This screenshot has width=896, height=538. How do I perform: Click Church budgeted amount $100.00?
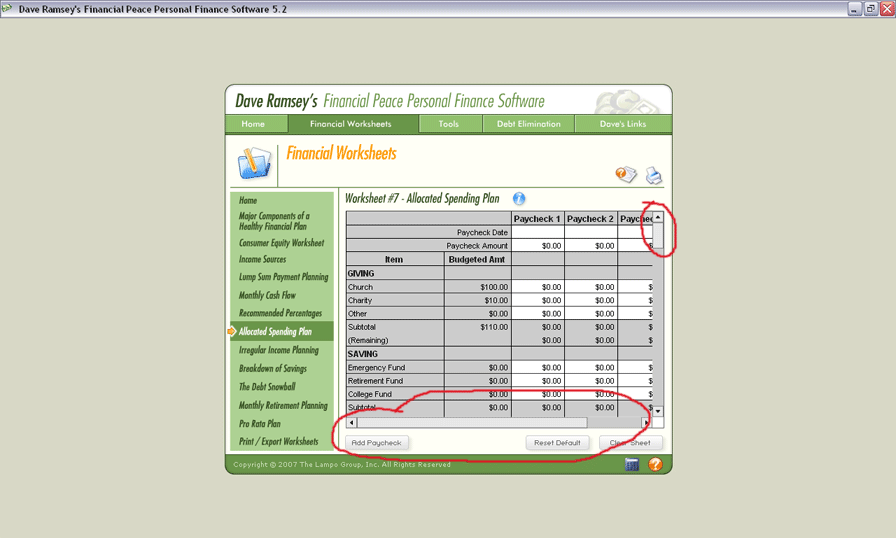477,287
